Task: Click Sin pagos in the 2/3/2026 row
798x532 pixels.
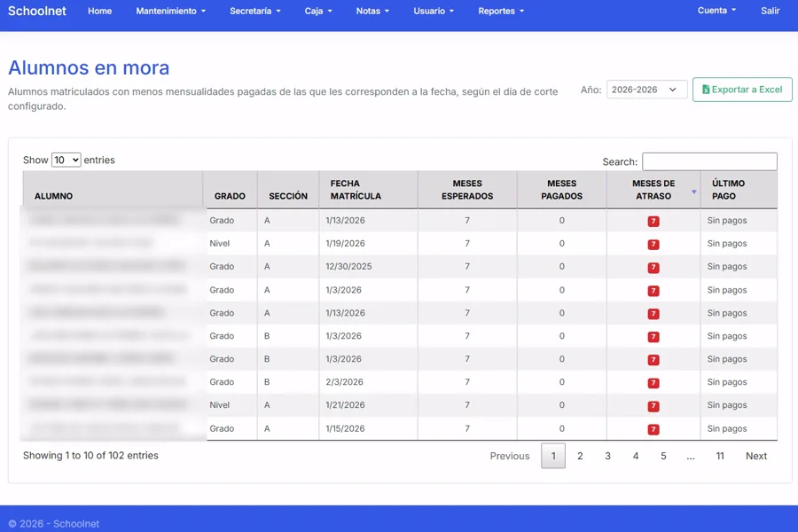Action: click(727, 382)
